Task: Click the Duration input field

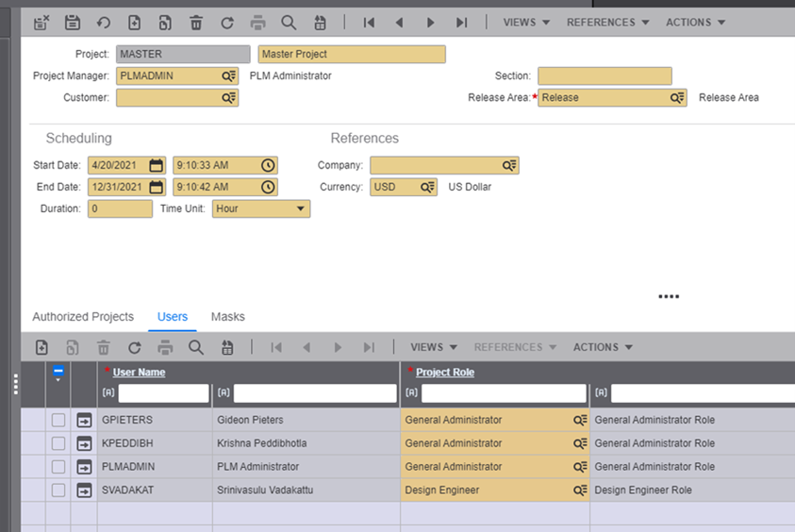Action: point(121,209)
